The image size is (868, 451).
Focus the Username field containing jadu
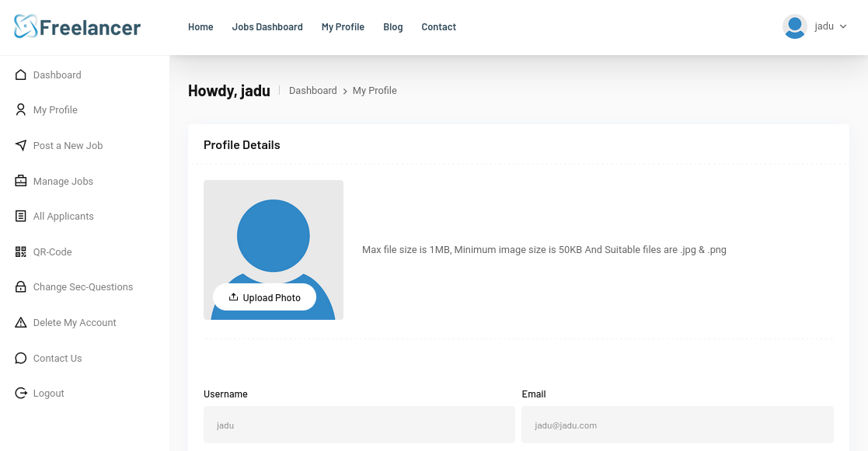tap(359, 425)
